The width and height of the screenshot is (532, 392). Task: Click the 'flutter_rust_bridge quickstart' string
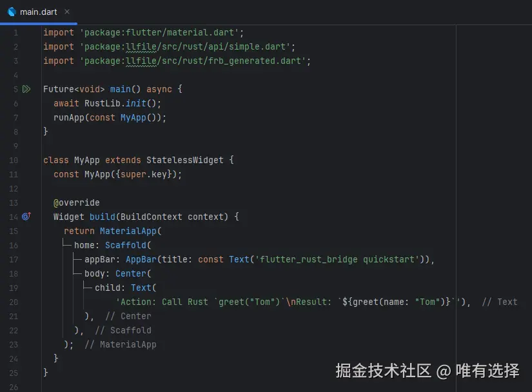(337, 259)
